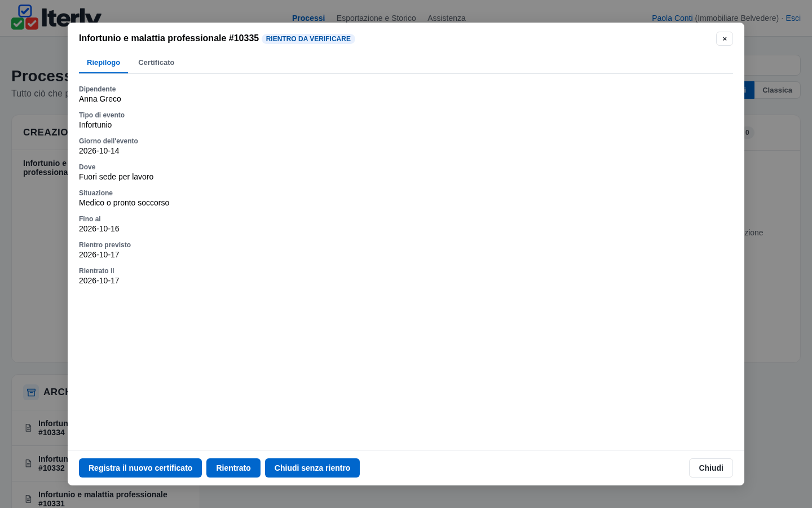Go to Esportazione e Storico
This screenshot has width=812, height=508.
376,18
